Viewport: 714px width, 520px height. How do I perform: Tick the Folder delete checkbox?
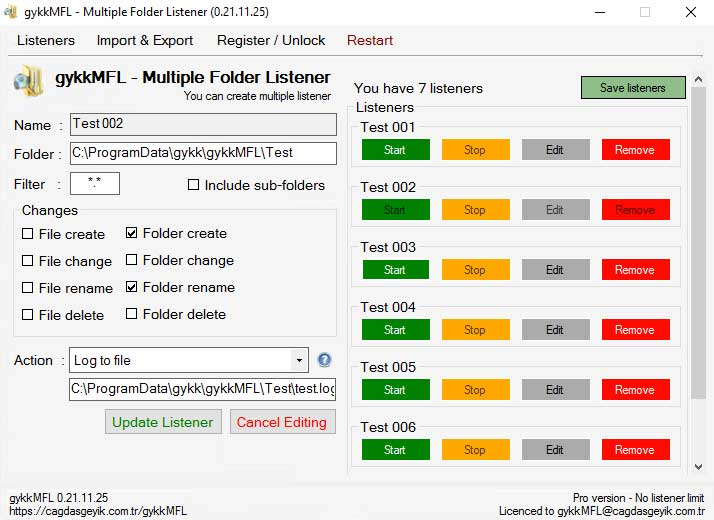[x=132, y=314]
